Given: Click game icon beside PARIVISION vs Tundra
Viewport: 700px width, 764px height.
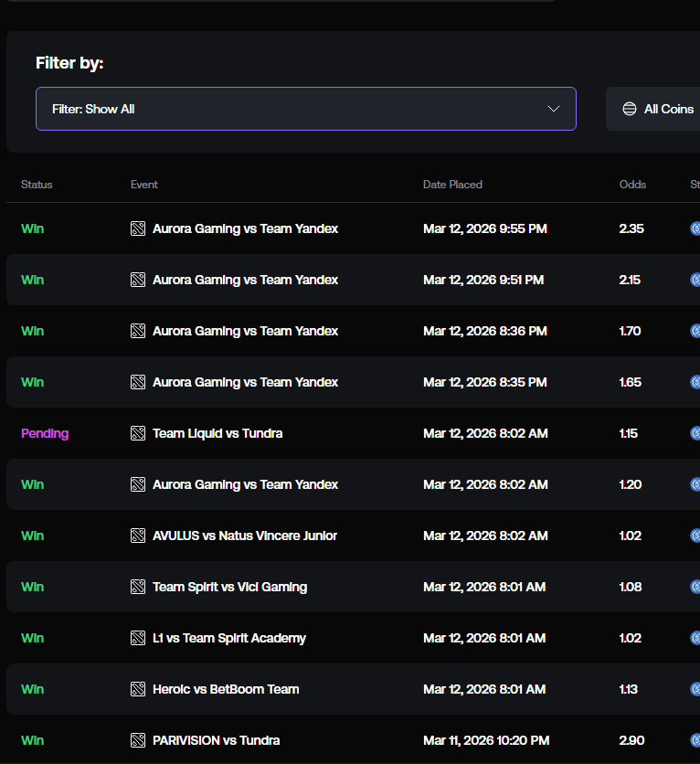Looking at the screenshot, I should click(x=138, y=740).
